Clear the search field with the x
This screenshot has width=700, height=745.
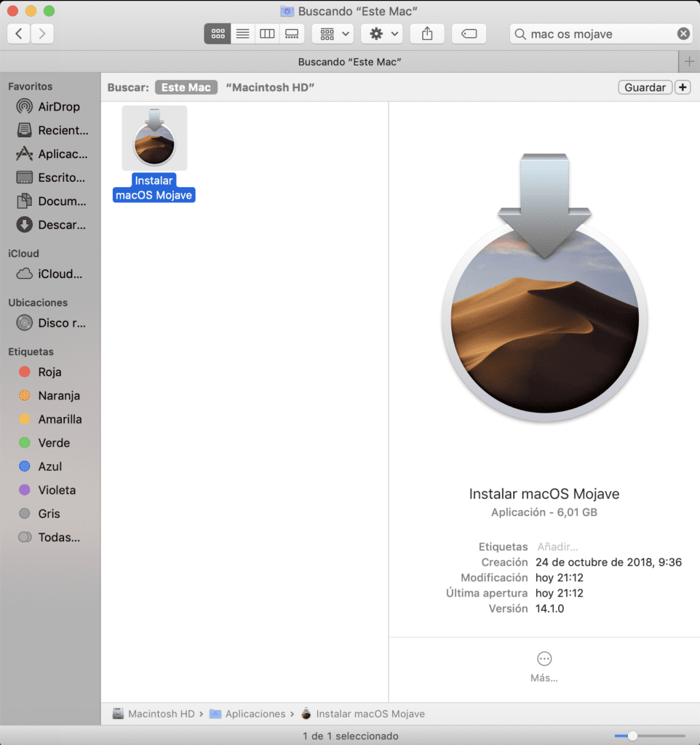click(x=683, y=33)
